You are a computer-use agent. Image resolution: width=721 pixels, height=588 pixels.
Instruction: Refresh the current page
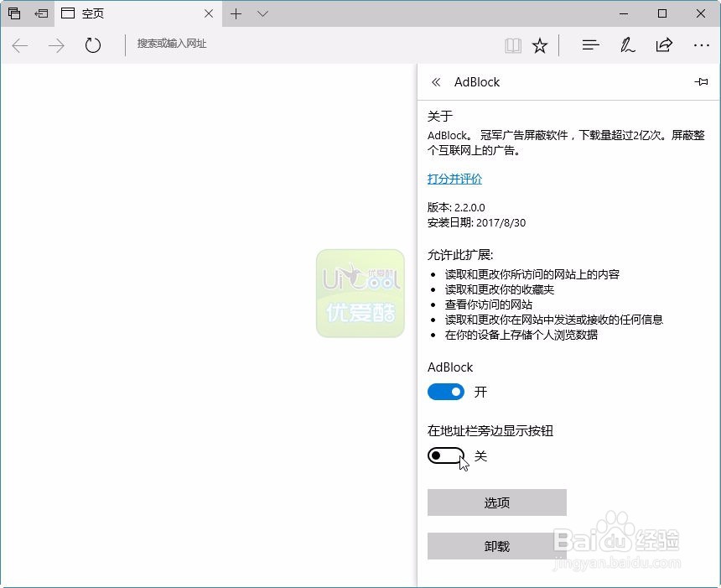(x=93, y=45)
